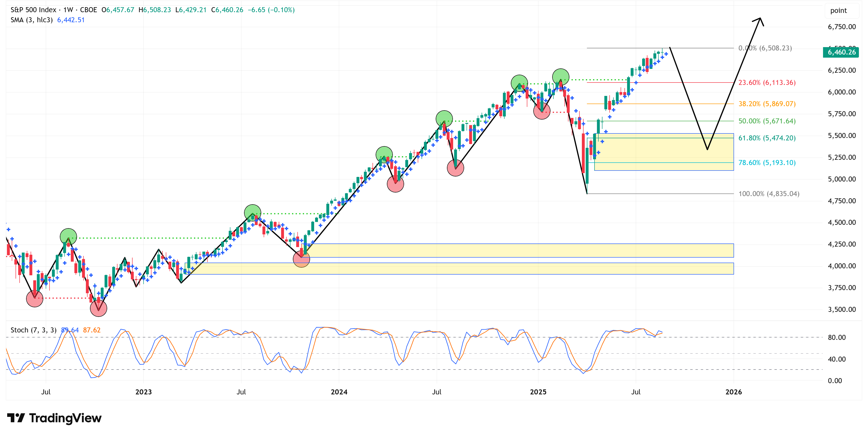Click the green circle at the July 2023 peak
Viewport: 868px width, 436px height.
(252, 213)
